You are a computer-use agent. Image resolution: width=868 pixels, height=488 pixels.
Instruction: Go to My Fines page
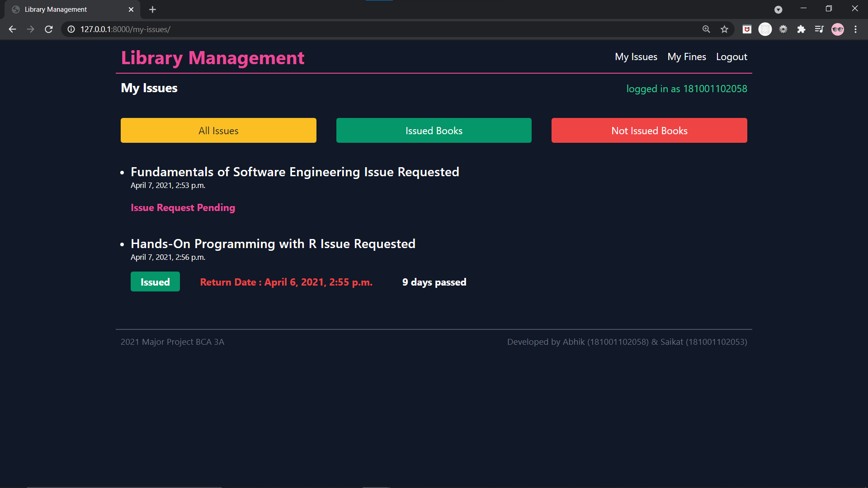tap(686, 57)
